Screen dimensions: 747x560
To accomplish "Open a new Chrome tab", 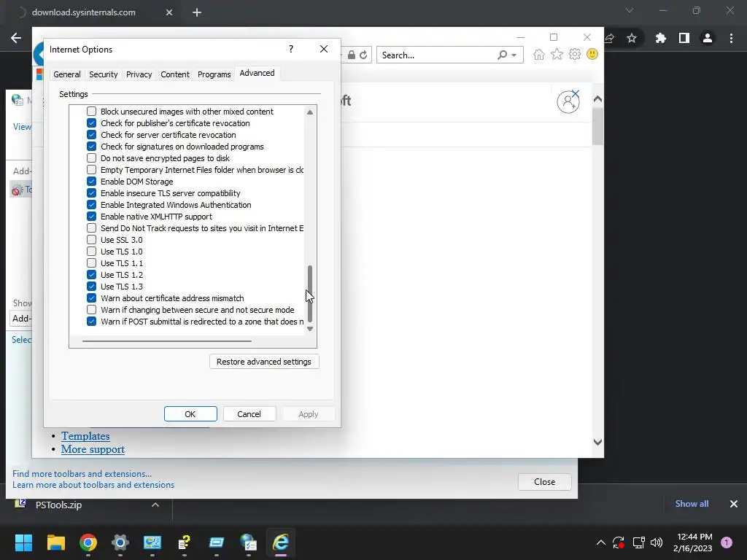I will pyautogui.click(x=197, y=12).
